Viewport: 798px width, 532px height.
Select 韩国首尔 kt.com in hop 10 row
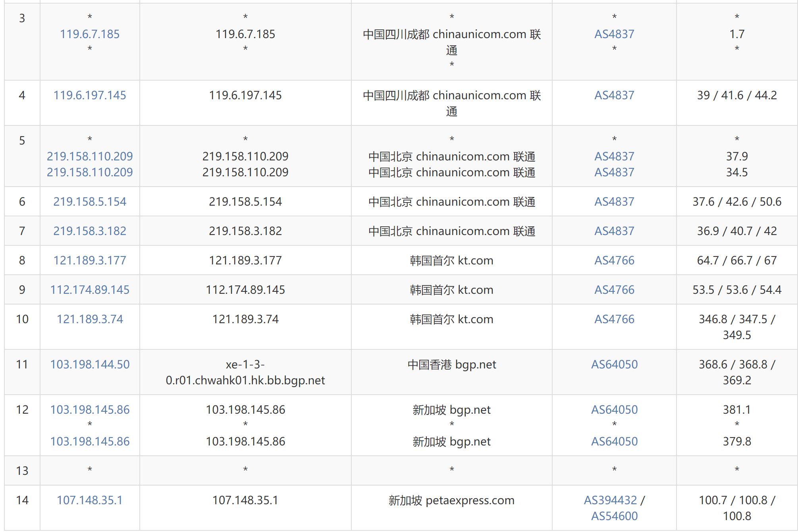click(x=452, y=319)
